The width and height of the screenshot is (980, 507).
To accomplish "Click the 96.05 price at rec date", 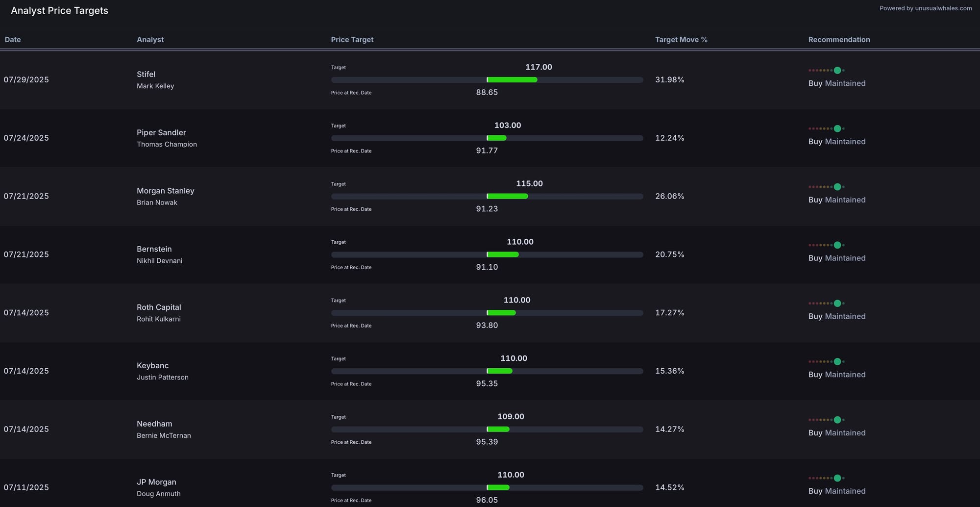I will (x=487, y=500).
